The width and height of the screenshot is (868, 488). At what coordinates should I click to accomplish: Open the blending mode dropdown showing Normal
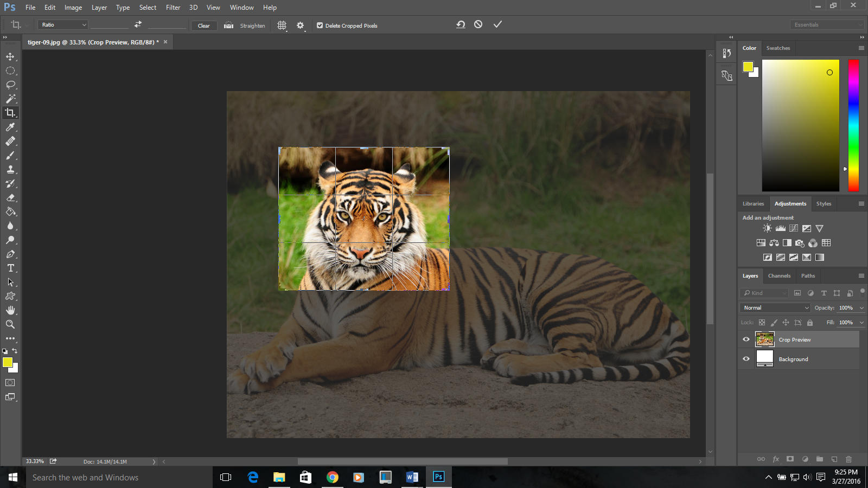(x=774, y=307)
